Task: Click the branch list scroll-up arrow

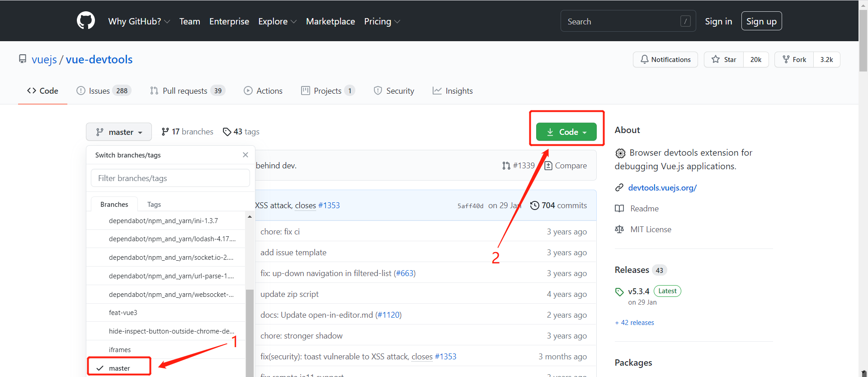Action: coord(250,217)
